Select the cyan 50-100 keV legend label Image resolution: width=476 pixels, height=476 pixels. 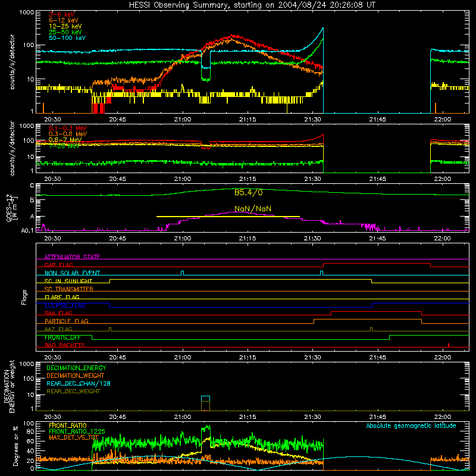point(67,38)
